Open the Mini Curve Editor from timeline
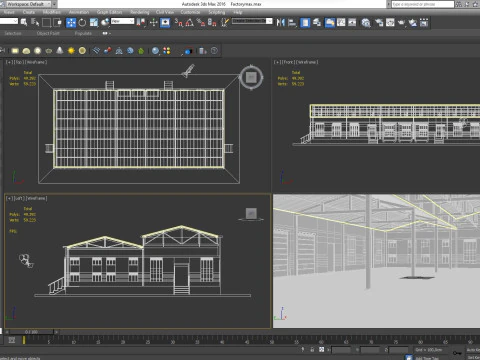 pyautogui.click(x=12, y=340)
